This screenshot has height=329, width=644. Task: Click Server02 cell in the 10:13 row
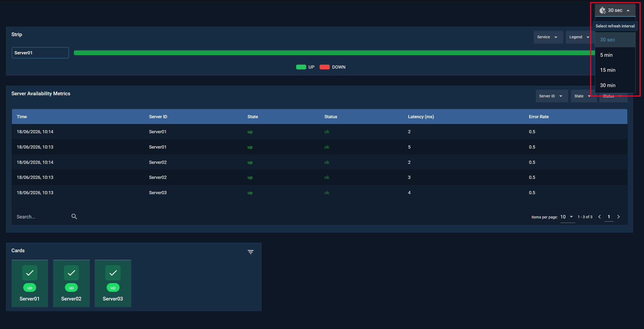[x=158, y=177]
